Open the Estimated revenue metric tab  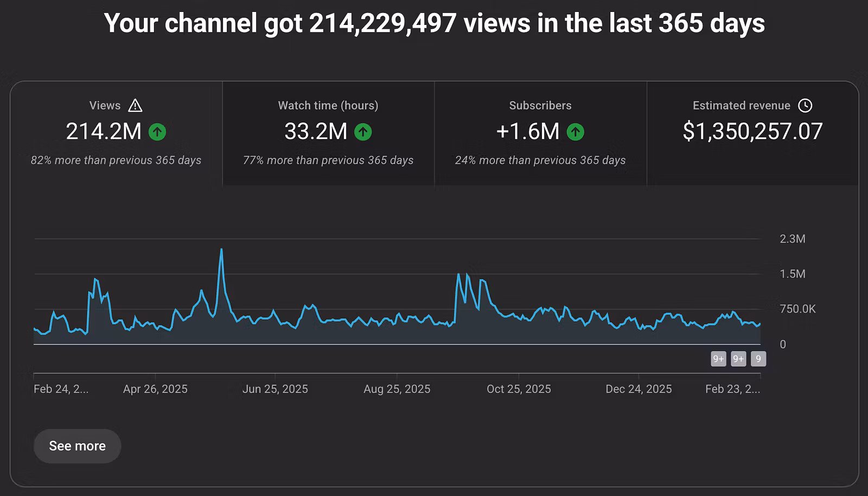(752, 133)
